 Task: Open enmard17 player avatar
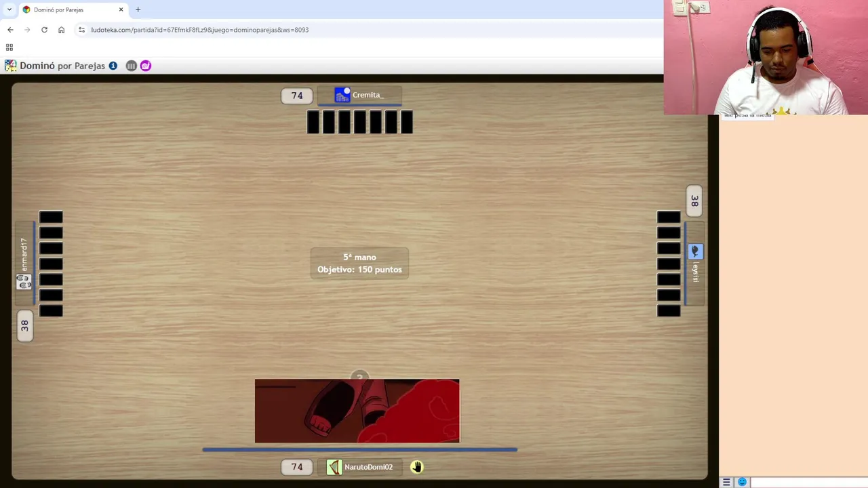point(24,282)
